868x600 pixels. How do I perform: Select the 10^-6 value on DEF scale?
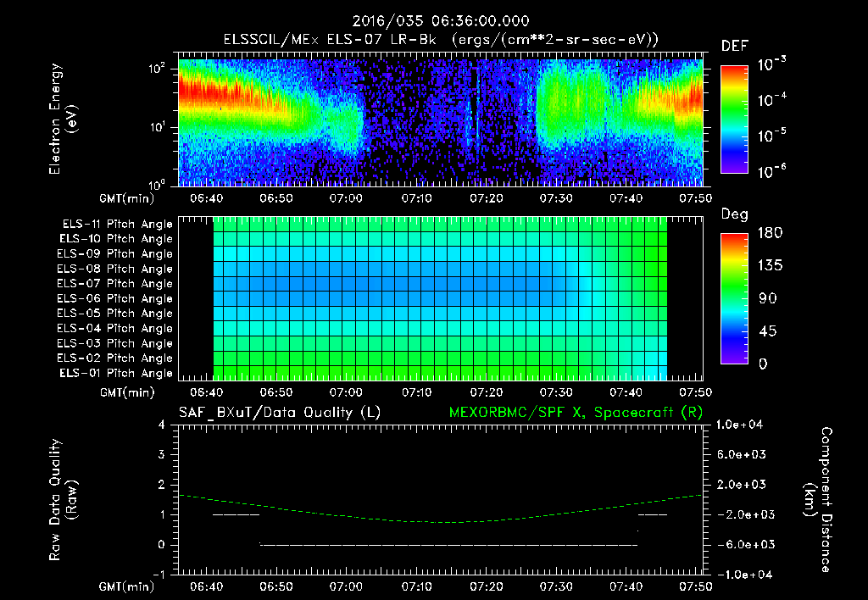(772, 171)
